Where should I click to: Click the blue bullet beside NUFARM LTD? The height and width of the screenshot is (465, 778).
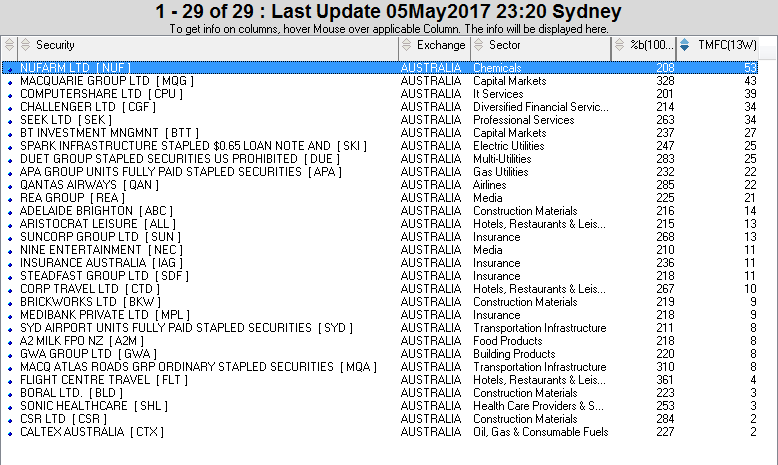click(10, 69)
